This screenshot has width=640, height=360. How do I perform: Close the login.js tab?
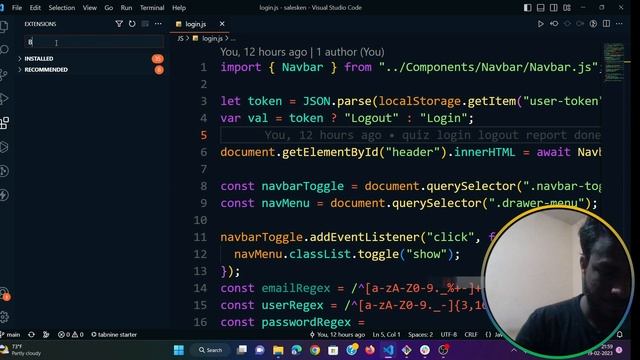[x=222, y=24]
